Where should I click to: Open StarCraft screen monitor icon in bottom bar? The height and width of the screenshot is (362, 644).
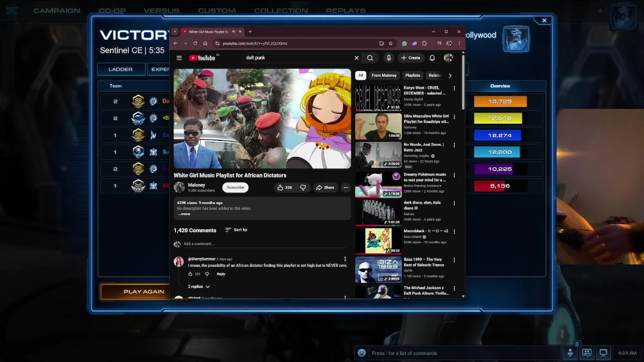click(603, 353)
